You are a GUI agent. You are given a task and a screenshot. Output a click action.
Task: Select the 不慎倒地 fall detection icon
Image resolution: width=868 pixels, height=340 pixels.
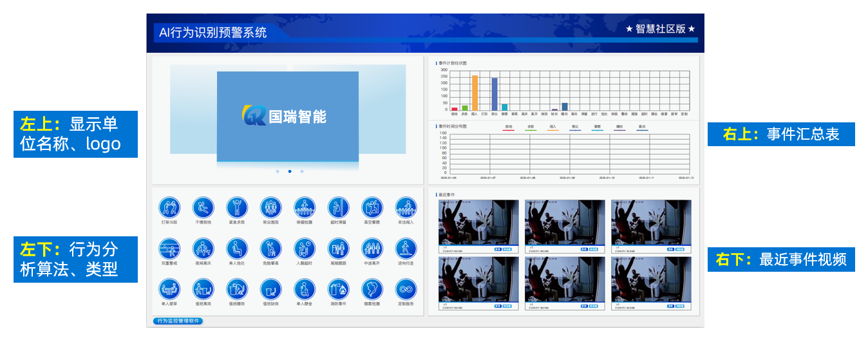(x=203, y=208)
